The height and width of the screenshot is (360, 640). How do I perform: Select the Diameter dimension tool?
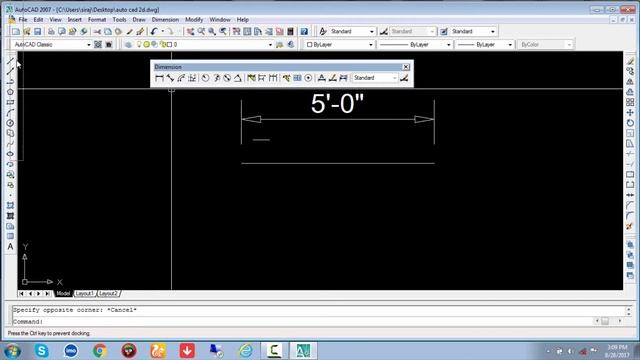point(227,78)
